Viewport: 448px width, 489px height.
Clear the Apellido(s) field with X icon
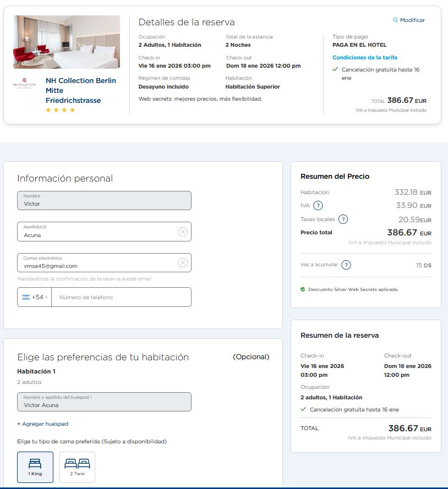pyautogui.click(x=183, y=232)
